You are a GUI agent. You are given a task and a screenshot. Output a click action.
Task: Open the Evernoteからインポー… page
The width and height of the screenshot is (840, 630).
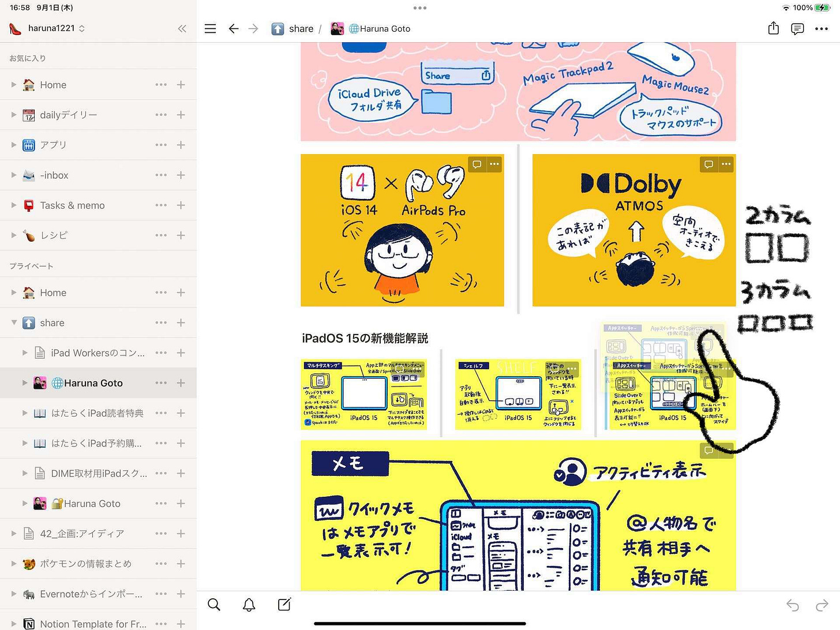coord(91,594)
